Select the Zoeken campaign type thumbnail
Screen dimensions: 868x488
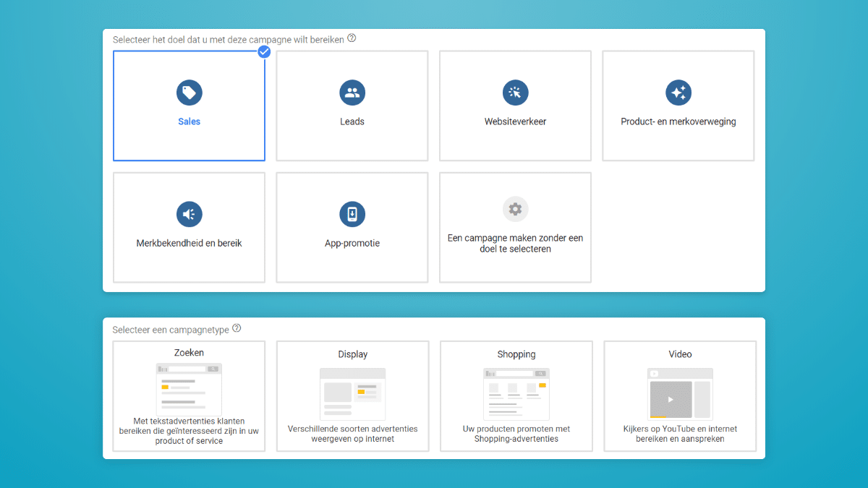189,389
